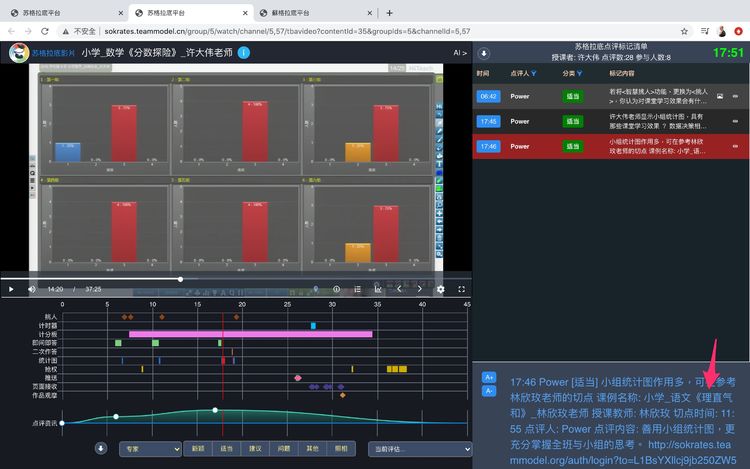Open the 当前评估 dropdown
Screen dimensions: 750x469
419,449
